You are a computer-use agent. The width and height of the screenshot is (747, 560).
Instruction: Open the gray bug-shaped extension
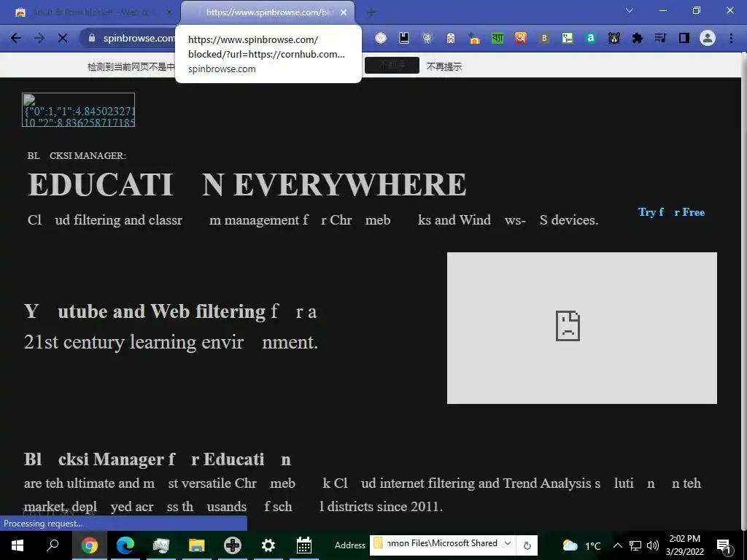pyautogui.click(x=427, y=38)
